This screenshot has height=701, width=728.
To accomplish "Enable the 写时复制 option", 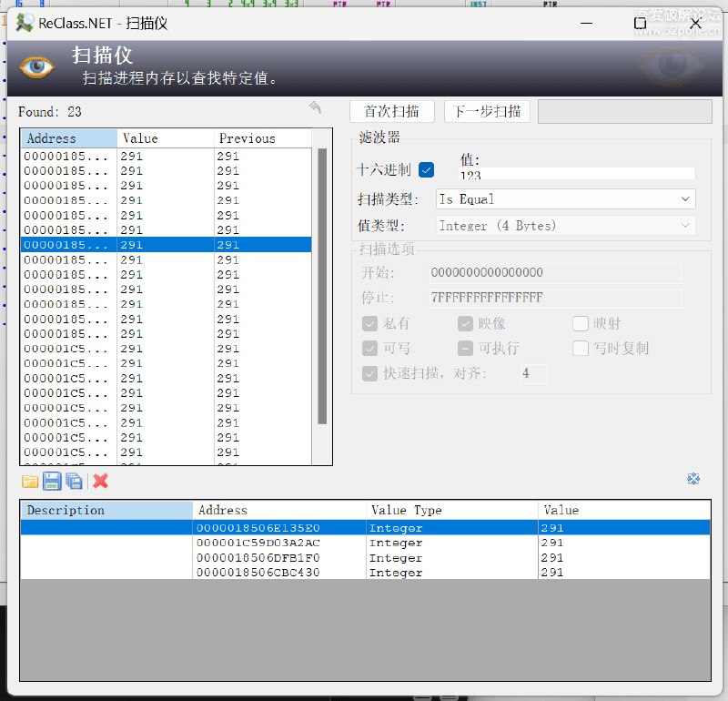I will pyautogui.click(x=581, y=348).
